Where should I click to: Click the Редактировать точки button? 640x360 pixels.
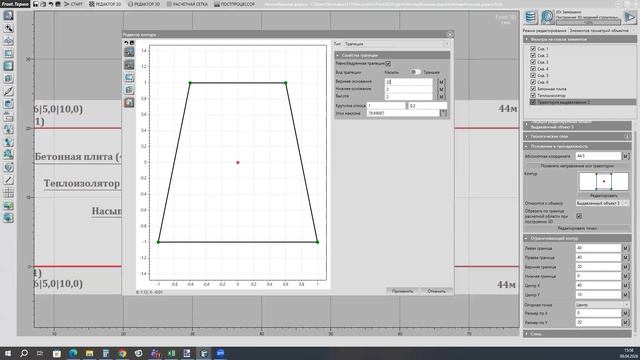click(577, 228)
